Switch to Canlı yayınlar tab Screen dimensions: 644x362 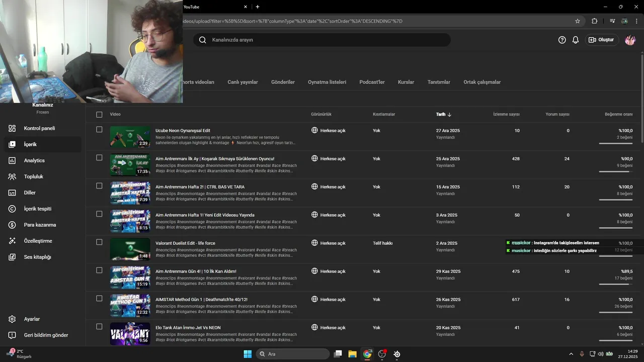pyautogui.click(x=243, y=82)
